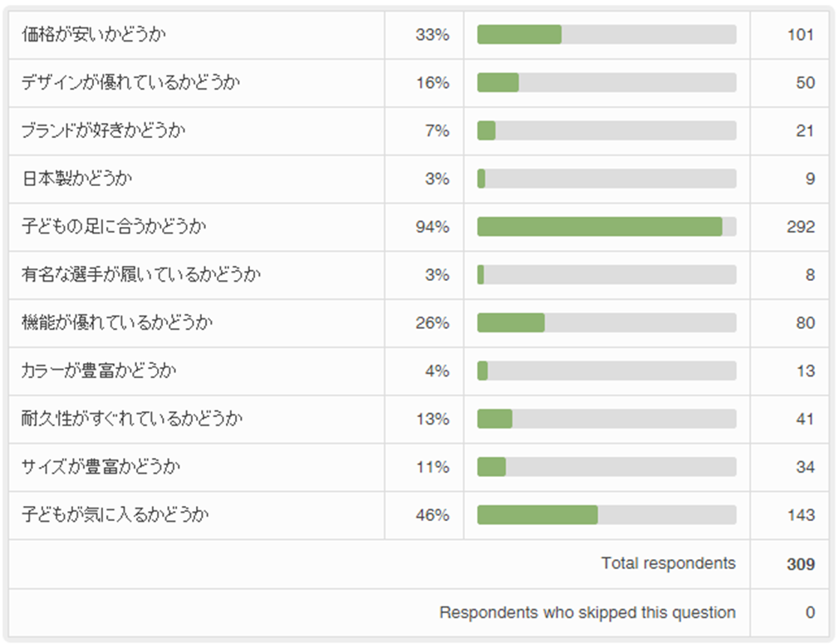The width and height of the screenshot is (839, 644).
Task: Click the 子どもが気に入るかどうか answer text
Action: (x=115, y=515)
